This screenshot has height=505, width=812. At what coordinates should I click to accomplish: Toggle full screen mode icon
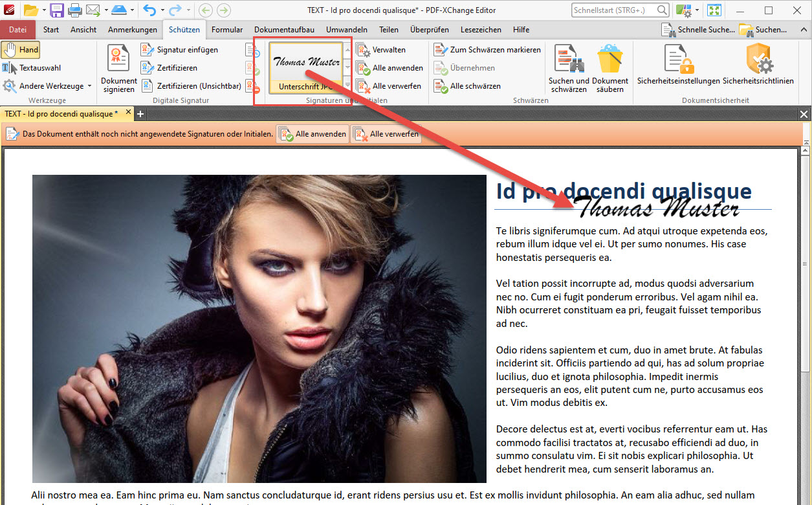click(714, 10)
